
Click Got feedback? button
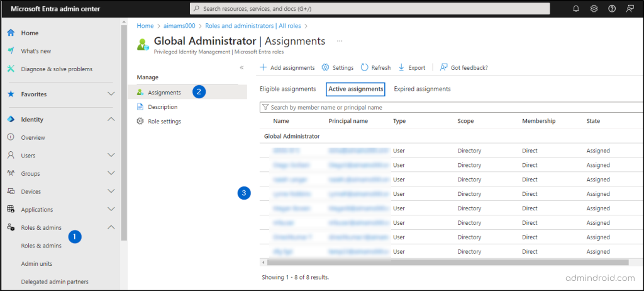[x=464, y=67]
